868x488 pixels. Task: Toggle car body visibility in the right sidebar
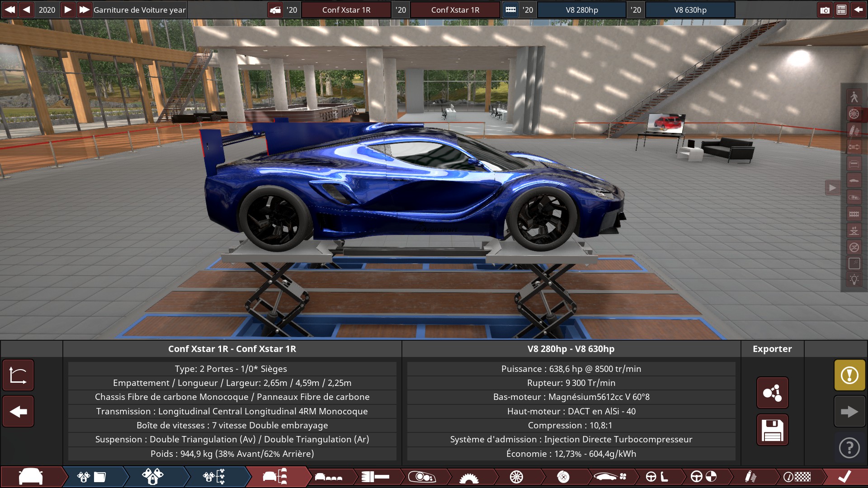854,180
